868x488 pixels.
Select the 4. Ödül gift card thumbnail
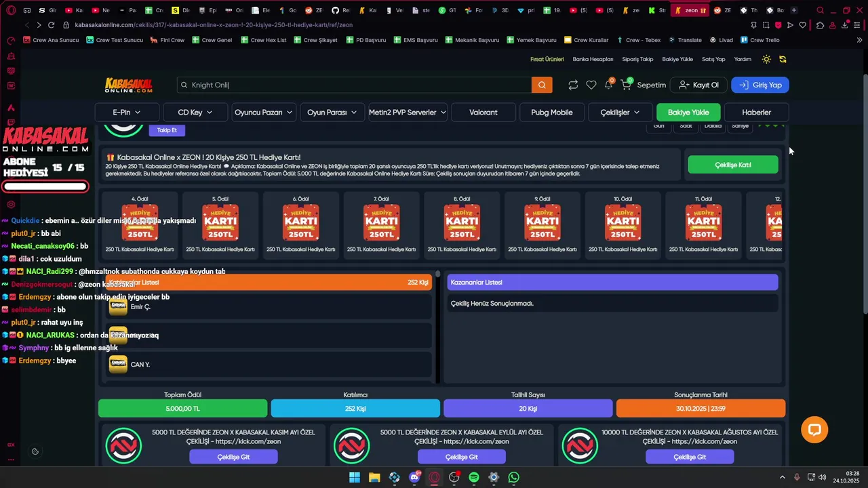point(140,222)
